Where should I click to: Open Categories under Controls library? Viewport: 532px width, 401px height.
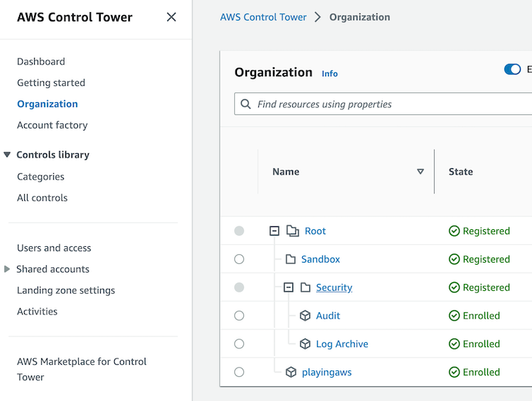(40, 177)
